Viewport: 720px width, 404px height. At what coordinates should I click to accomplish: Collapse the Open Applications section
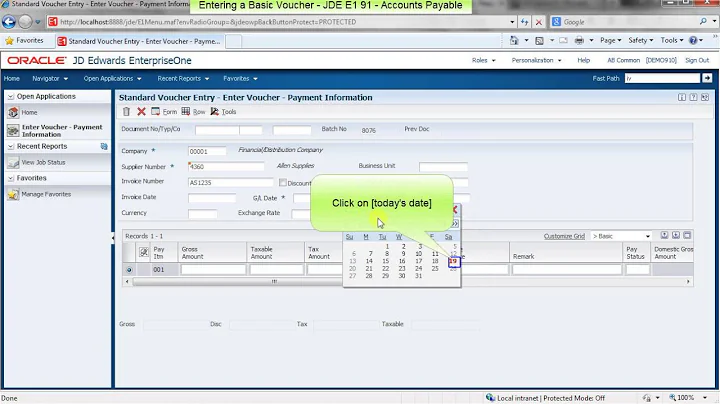pyautogui.click(x=11, y=96)
